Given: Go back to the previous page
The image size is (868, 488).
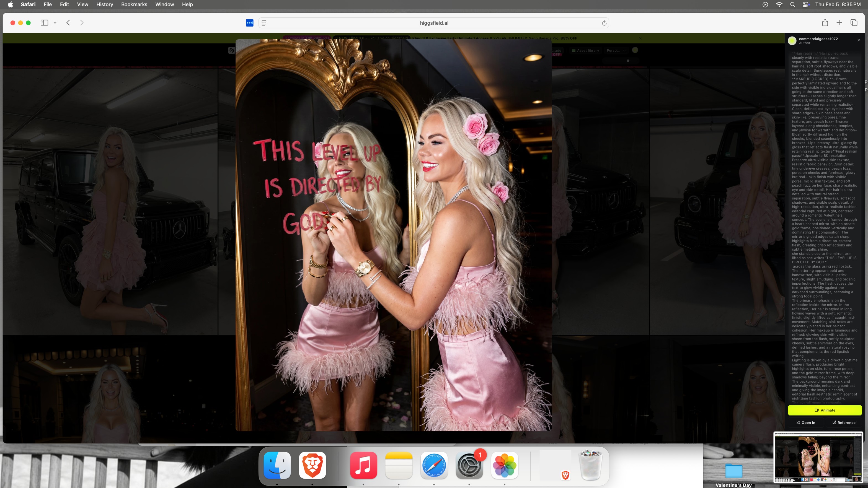Looking at the screenshot, I should coord(68,23).
